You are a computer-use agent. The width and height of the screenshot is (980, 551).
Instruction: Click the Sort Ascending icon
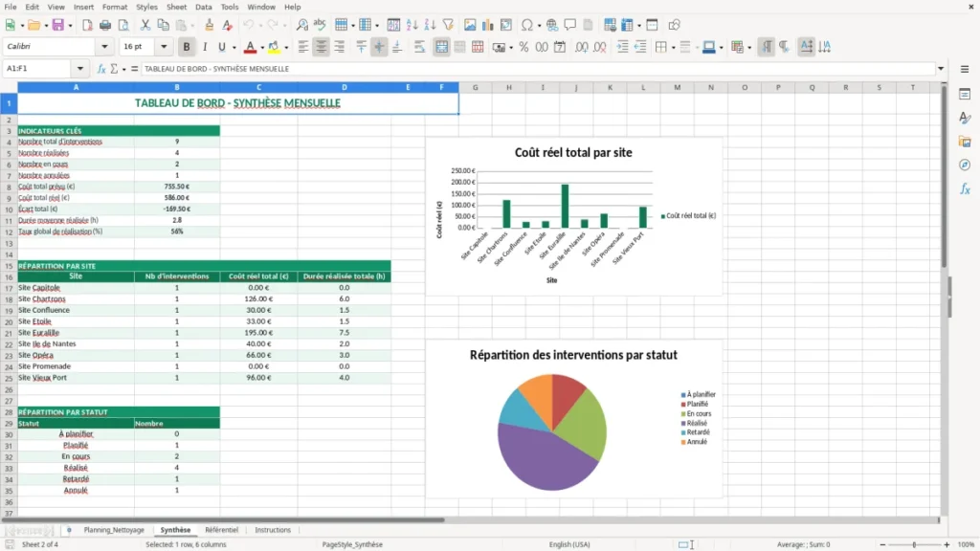click(412, 25)
